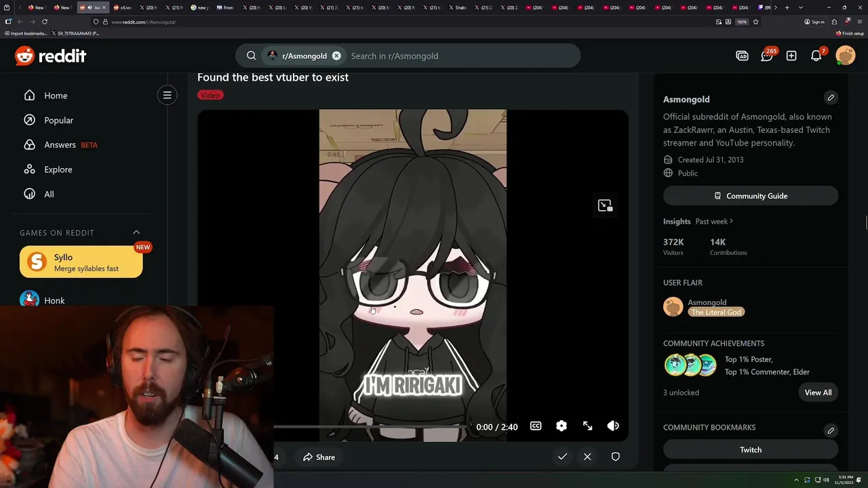Edit community details pencil icon

click(x=831, y=98)
